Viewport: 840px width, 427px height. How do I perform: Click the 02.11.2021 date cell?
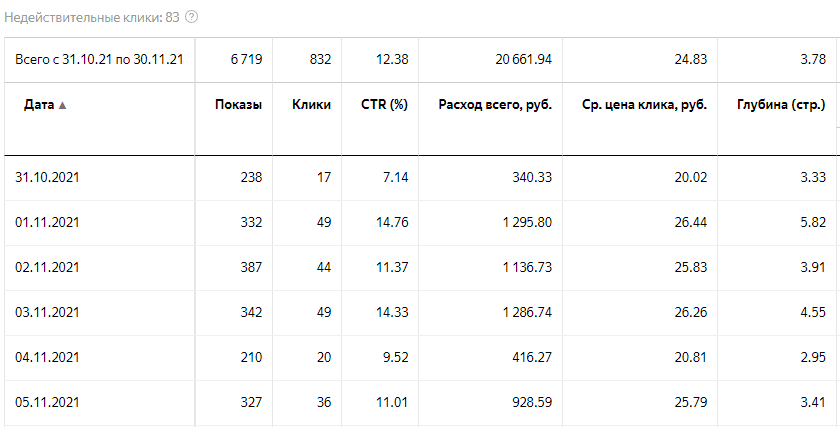point(46,267)
